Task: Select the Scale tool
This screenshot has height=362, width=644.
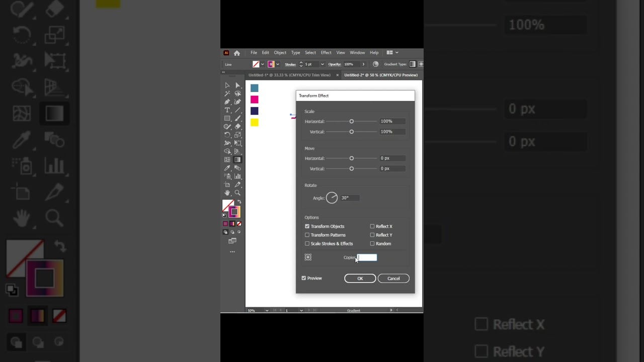Action: click(x=237, y=135)
